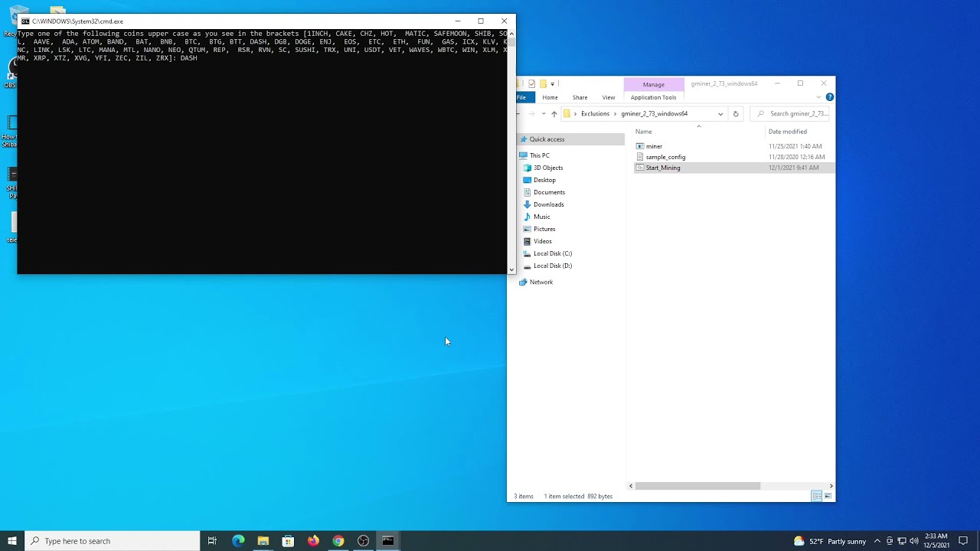The width and height of the screenshot is (980, 551).
Task: Open File Explorer from the taskbar
Action: tap(263, 541)
